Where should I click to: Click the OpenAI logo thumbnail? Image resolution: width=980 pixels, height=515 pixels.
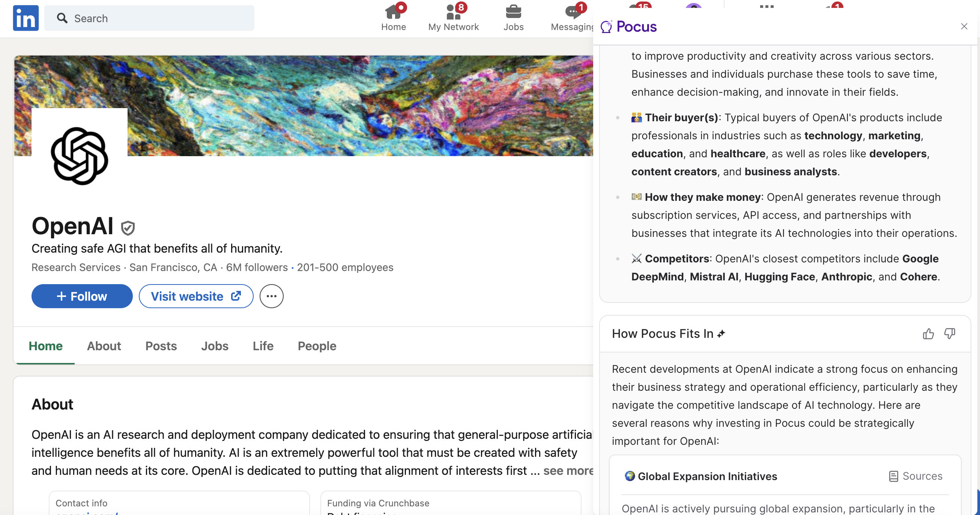click(x=80, y=156)
